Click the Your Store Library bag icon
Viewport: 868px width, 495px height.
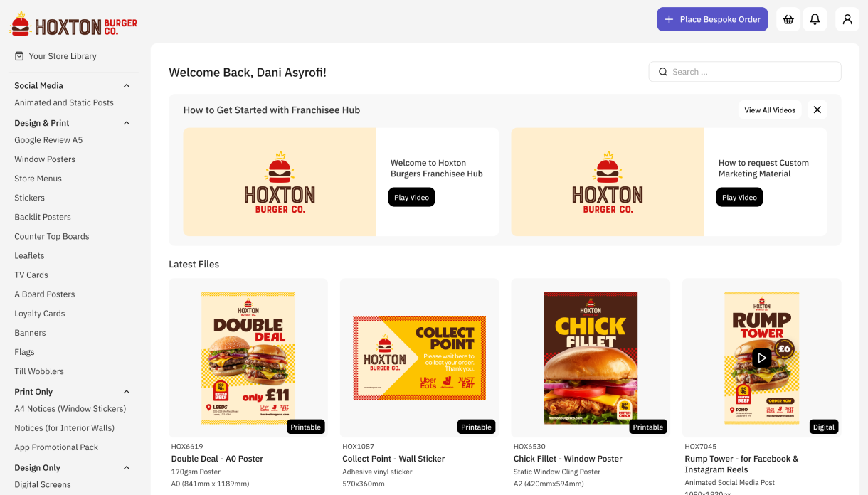point(19,56)
